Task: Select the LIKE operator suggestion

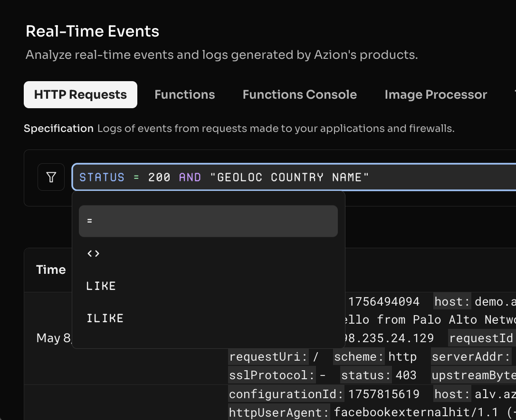Action: (208, 286)
